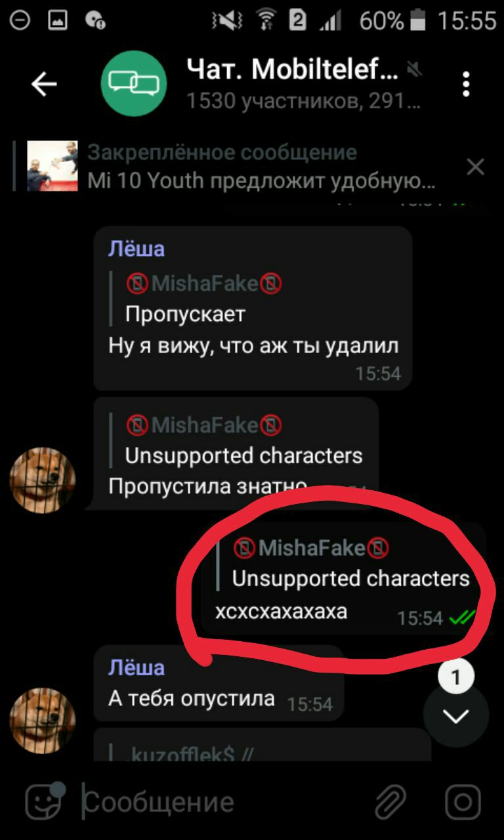Tap the pinned message thumbnail image
The width and height of the screenshot is (504, 840).
(52, 166)
